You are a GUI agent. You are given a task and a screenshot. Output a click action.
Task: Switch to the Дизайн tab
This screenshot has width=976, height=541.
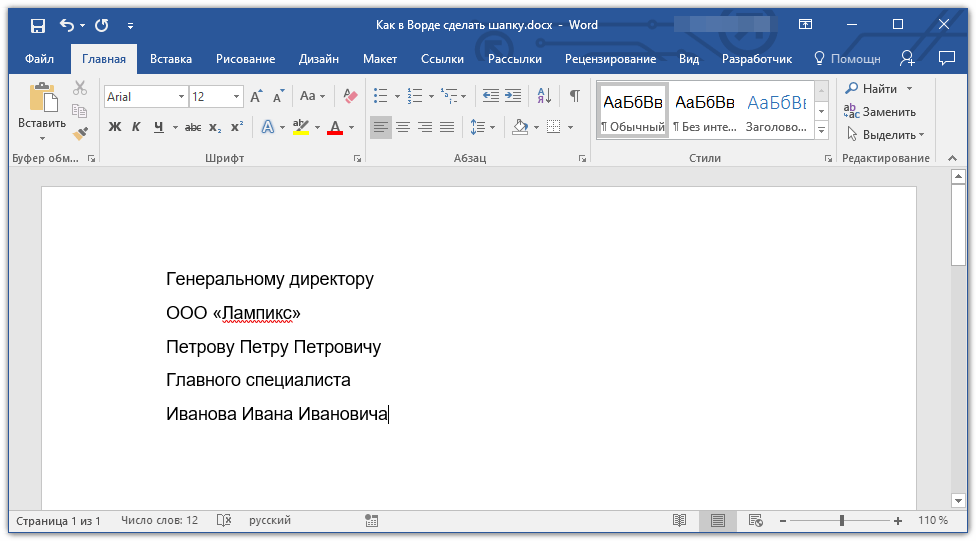coord(319,59)
